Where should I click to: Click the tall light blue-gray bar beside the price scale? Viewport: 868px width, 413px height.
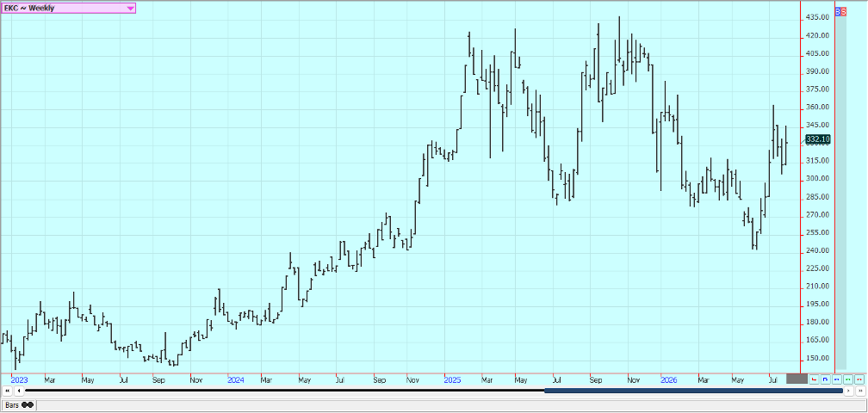[x=840, y=193]
